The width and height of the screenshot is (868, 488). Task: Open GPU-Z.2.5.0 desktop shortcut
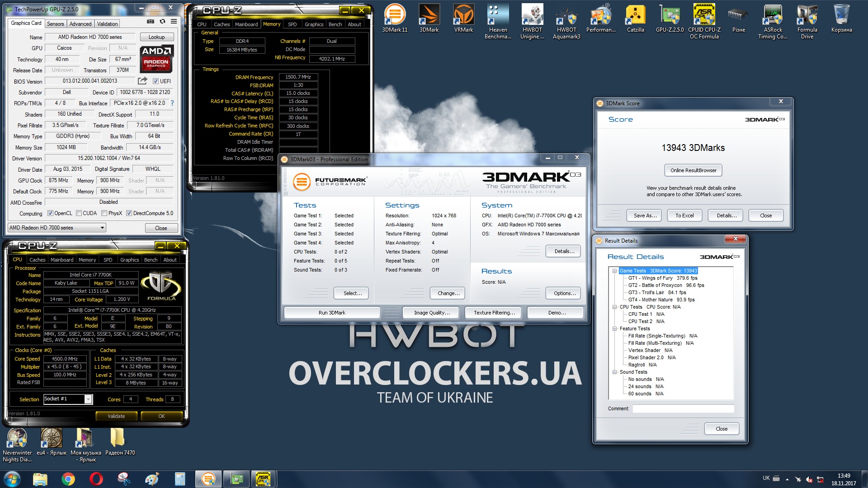670,19
